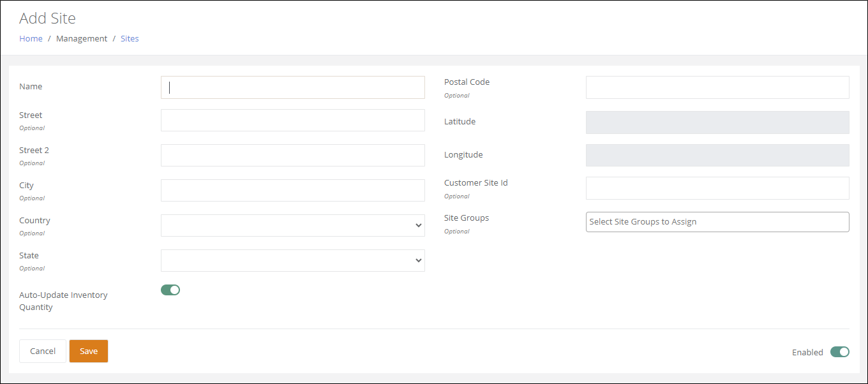Click the orange Save button

coord(89,351)
